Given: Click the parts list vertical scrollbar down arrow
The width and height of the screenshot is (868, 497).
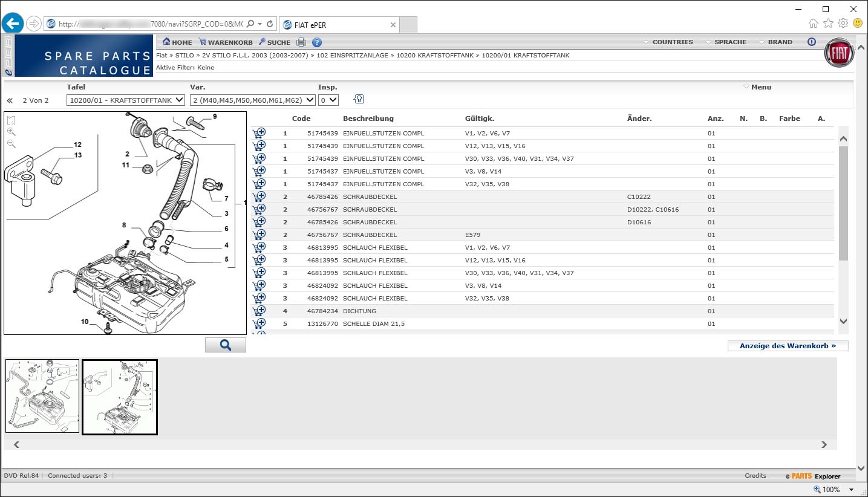Looking at the screenshot, I should pos(843,322).
